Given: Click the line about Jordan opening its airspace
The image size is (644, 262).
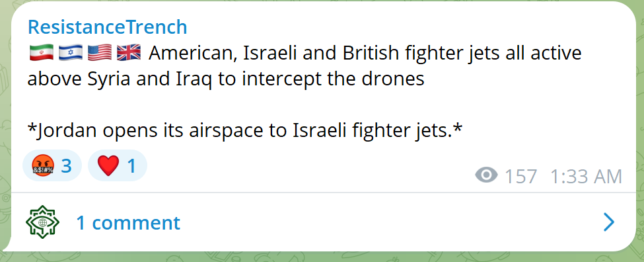Looking at the screenshot, I should (245, 131).
